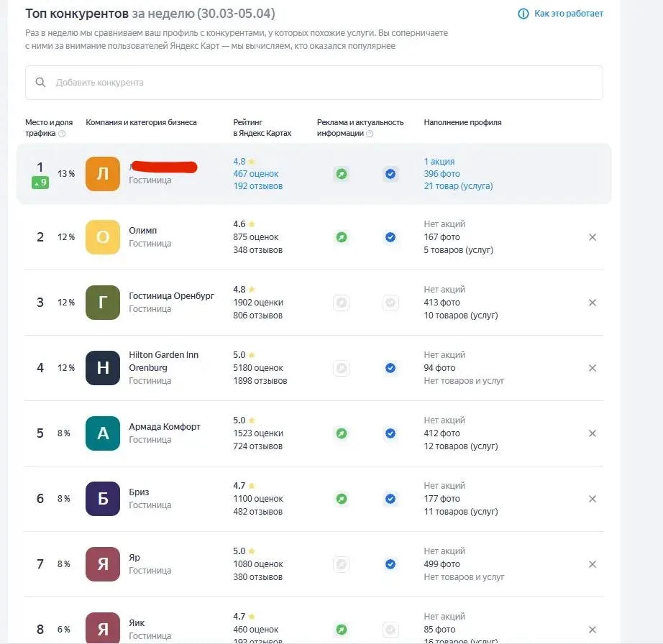The width and height of the screenshot is (663, 644).
Task: Open the '192 отзывов' link
Action: point(258,186)
